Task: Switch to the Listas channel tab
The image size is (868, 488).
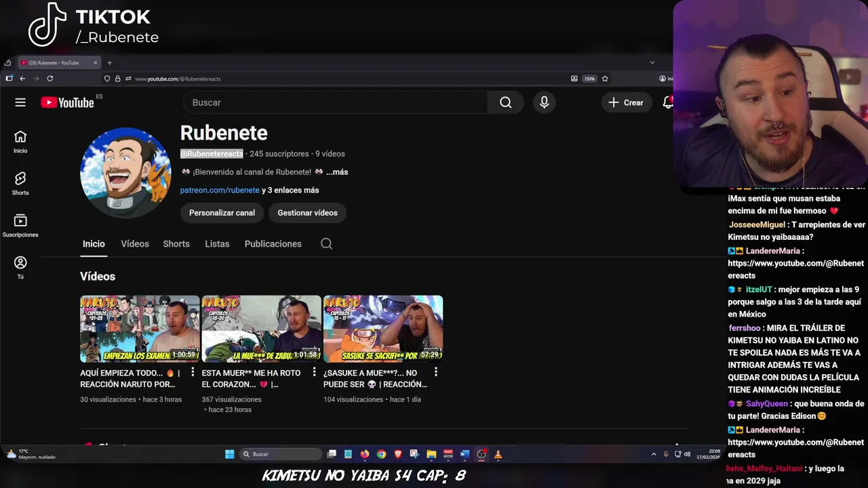Action: point(217,244)
